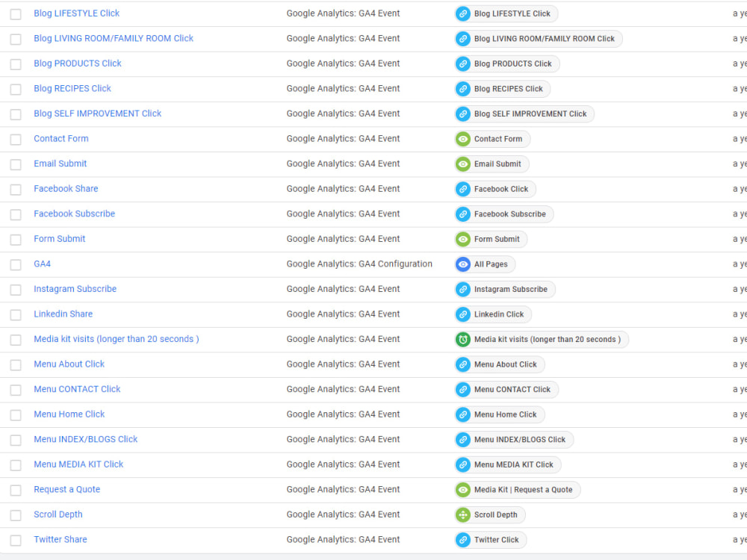The height and width of the screenshot is (560, 747).
Task: Select the Request a Quote checkbox
Action: (16, 491)
